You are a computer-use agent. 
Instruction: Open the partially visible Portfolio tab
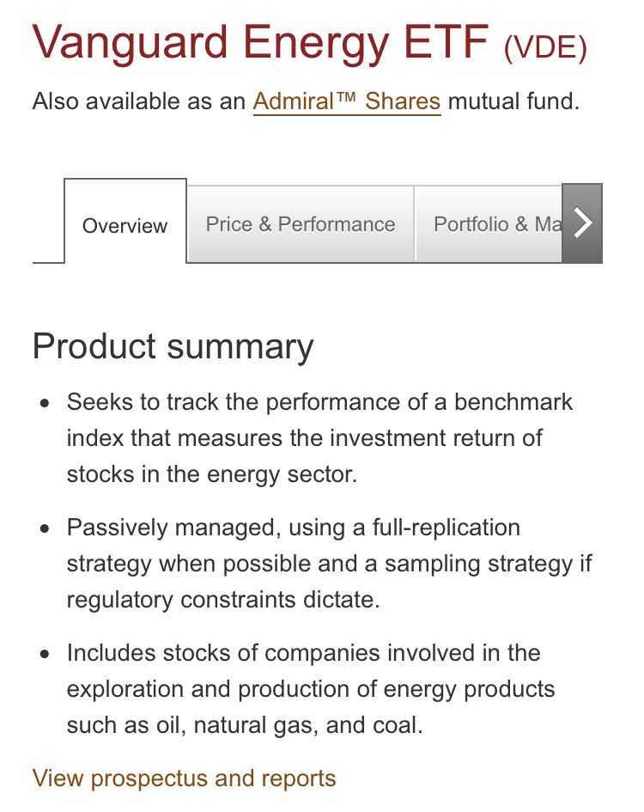[x=489, y=224]
